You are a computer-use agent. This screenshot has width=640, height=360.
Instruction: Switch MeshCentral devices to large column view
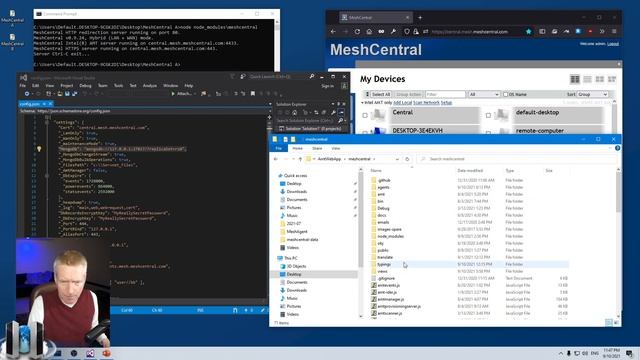click(x=575, y=79)
